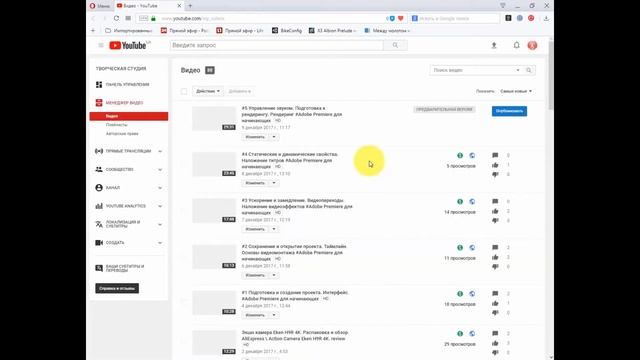Add the page to bookmarks with the heart icon
Viewport: 640px width, 360px height.
(401, 18)
